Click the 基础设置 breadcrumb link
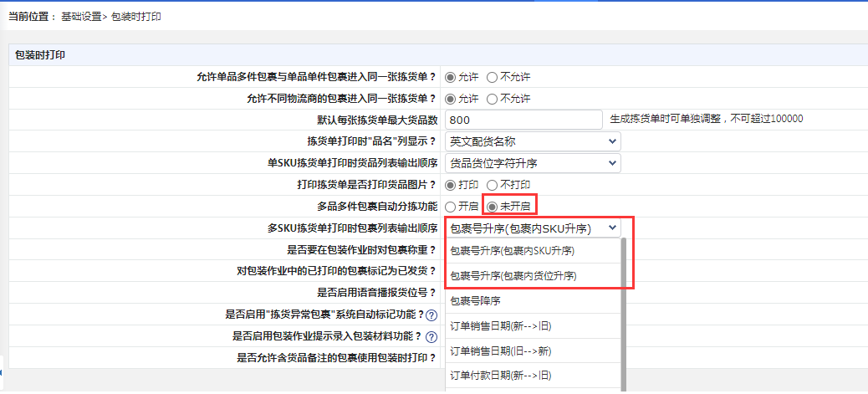This screenshot has height=394, width=868. click(81, 17)
